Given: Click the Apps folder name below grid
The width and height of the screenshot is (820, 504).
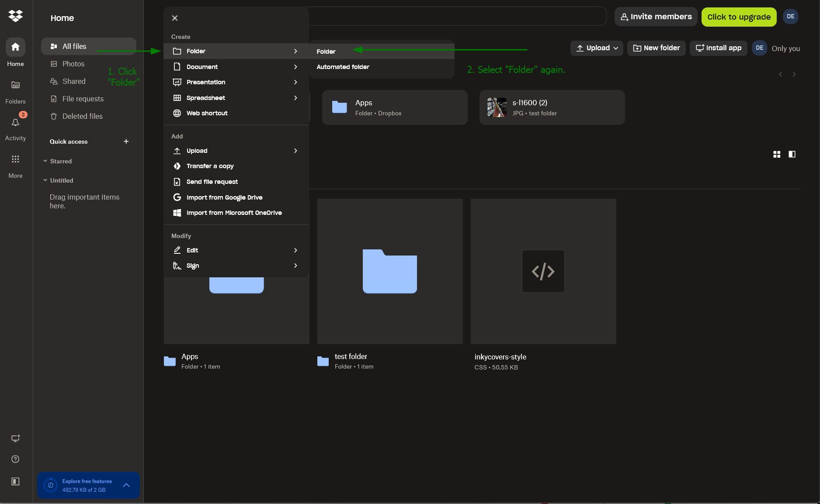Looking at the screenshot, I should (190, 356).
